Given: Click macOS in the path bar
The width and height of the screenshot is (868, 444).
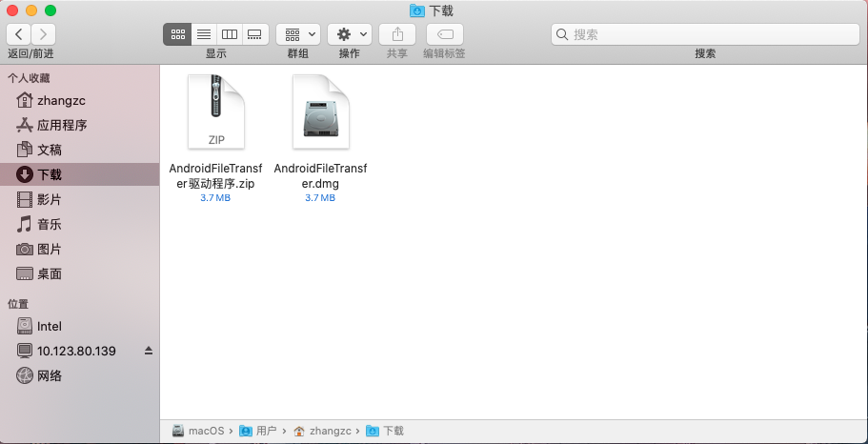Looking at the screenshot, I should click(198, 431).
